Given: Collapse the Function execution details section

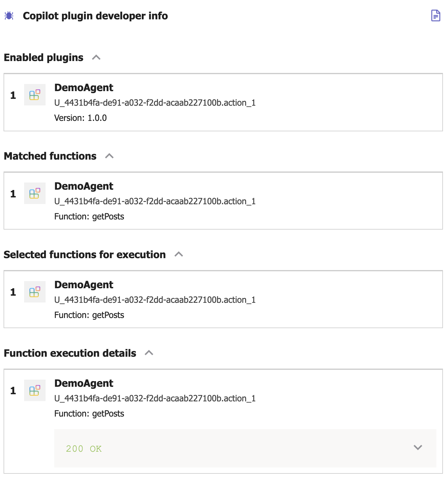Looking at the screenshot, I should click(149, 353).
